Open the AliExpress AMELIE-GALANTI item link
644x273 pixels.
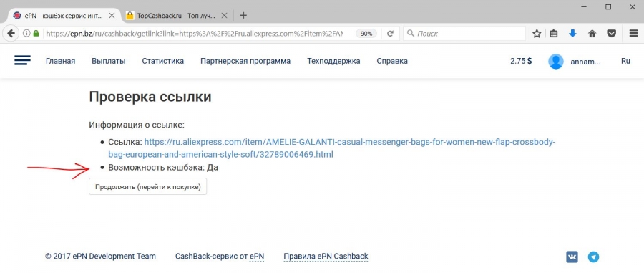(331, 148)
